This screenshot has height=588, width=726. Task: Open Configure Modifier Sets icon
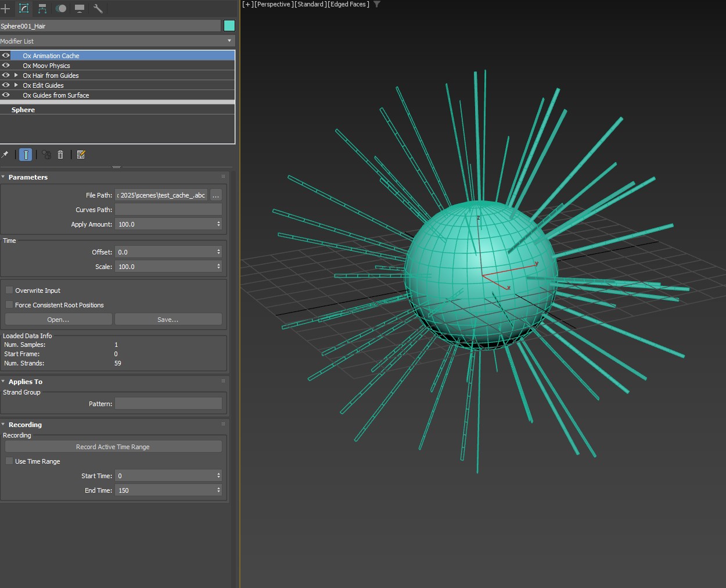81,155
